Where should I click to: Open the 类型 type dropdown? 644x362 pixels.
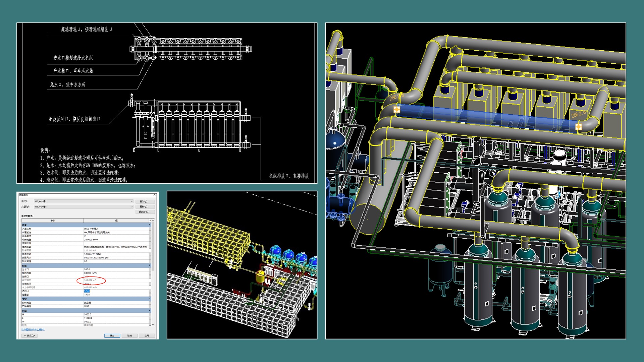(x=131, y=207)
